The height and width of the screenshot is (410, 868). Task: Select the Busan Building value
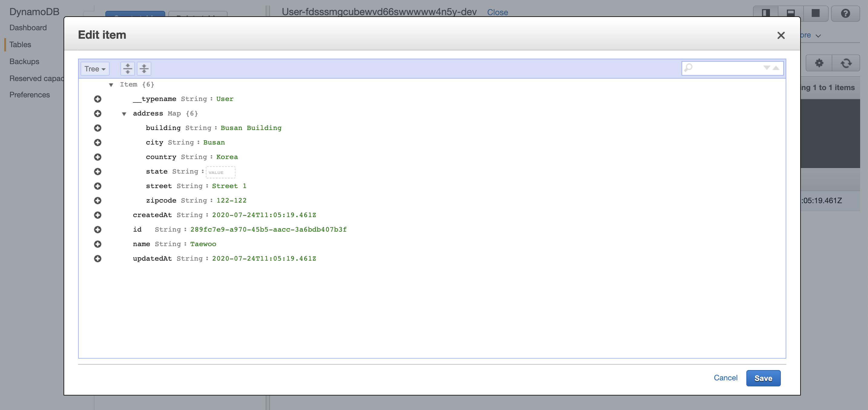coord(251,128)
